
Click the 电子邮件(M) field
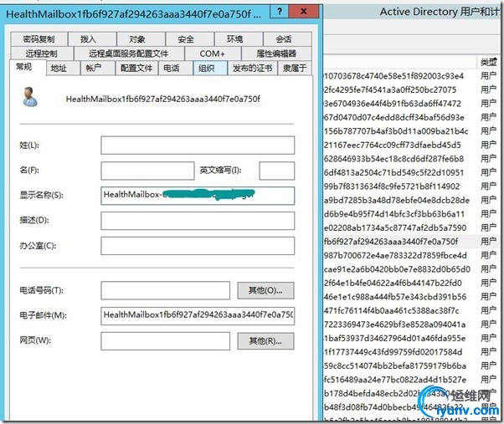tap(198, 315)
